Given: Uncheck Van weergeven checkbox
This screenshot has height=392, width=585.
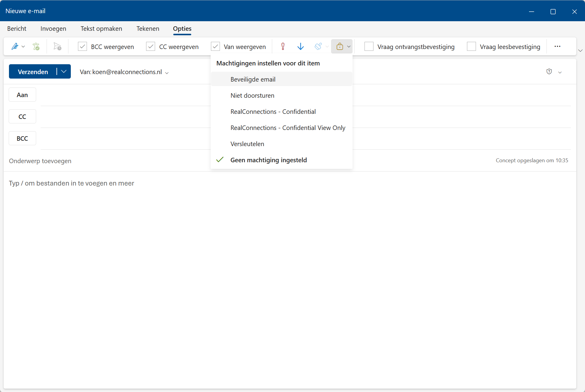Looking at the screenshot, I should 215,47.
